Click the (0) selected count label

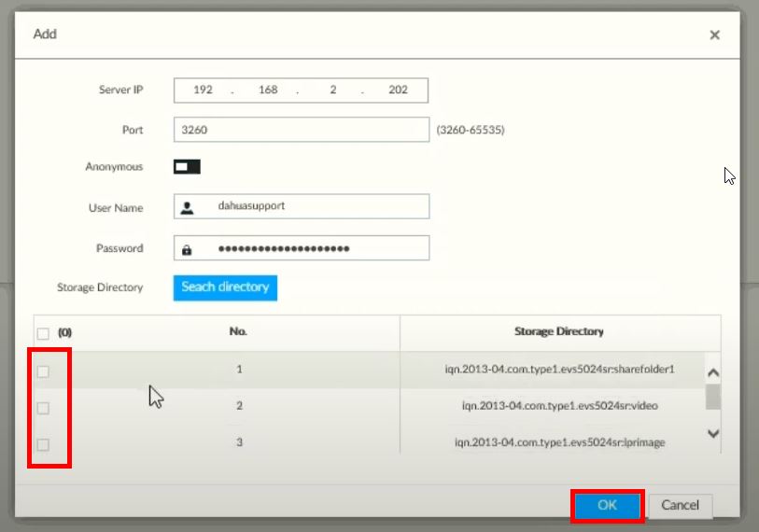pyautogui.click(x=64, y=332)
